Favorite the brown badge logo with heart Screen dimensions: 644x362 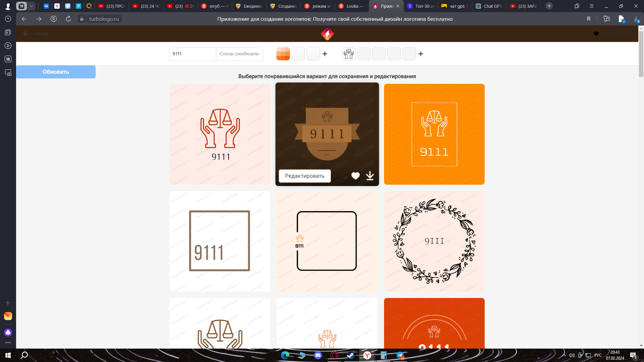[x=355, y=176]
